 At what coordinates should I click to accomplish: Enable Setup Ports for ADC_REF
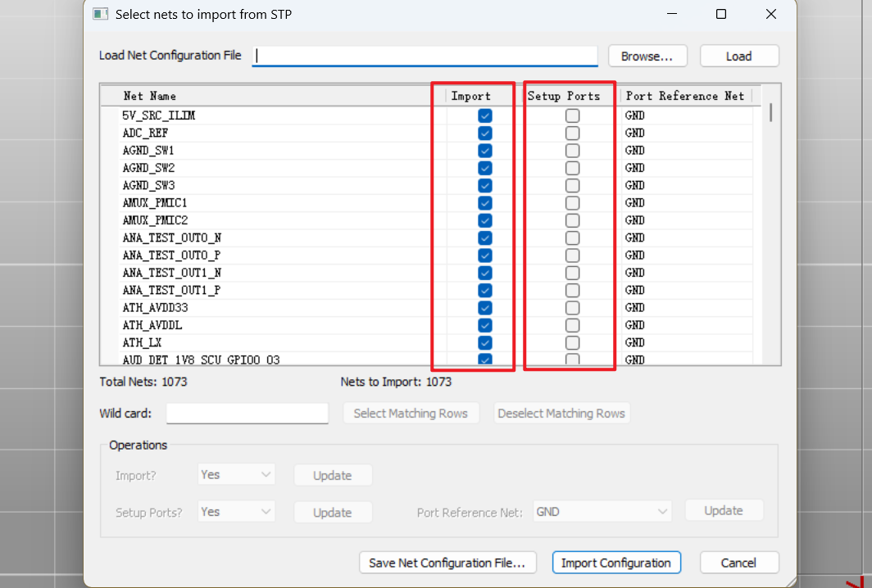(x=572, y=133)
